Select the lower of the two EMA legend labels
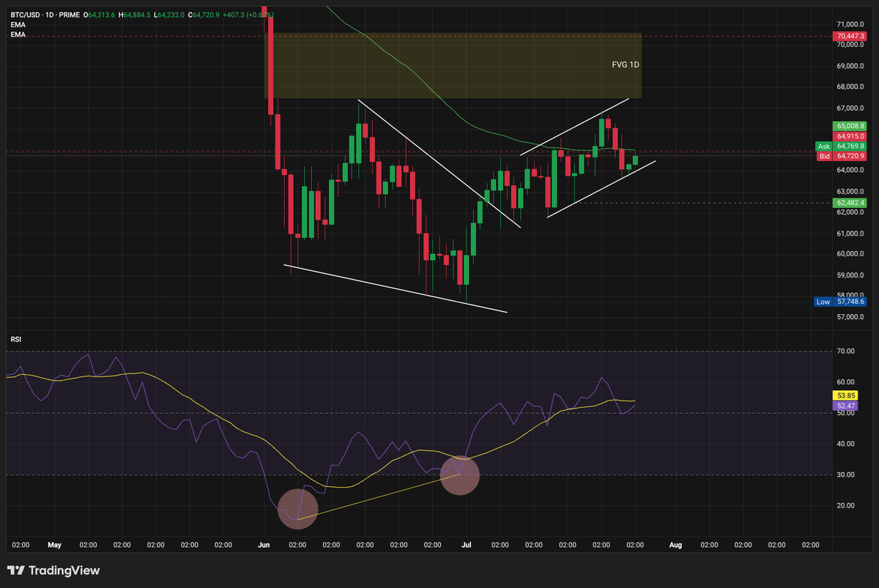 (x=17, y=34)
